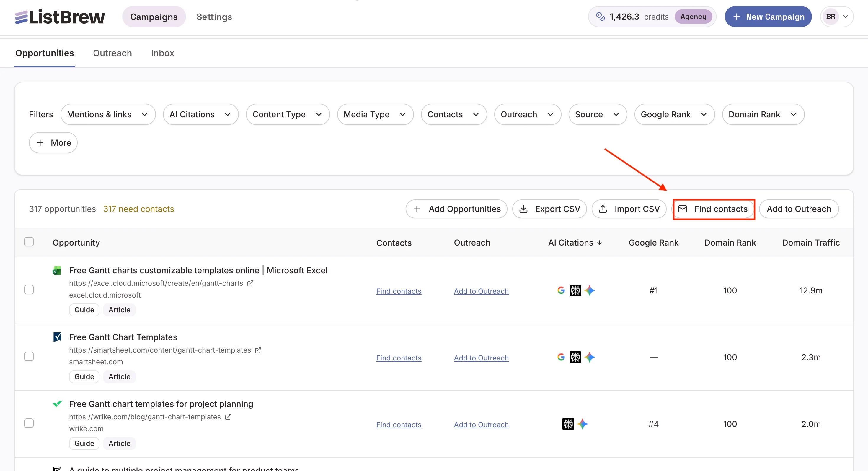Click the ListBrew logo
868x471 pixels.
tap(60, 17)
